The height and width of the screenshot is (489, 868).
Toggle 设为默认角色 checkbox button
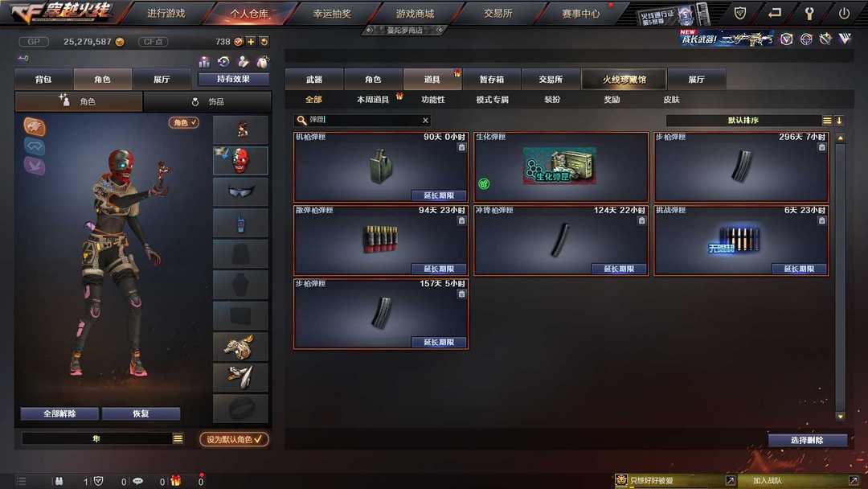(234, 439)
